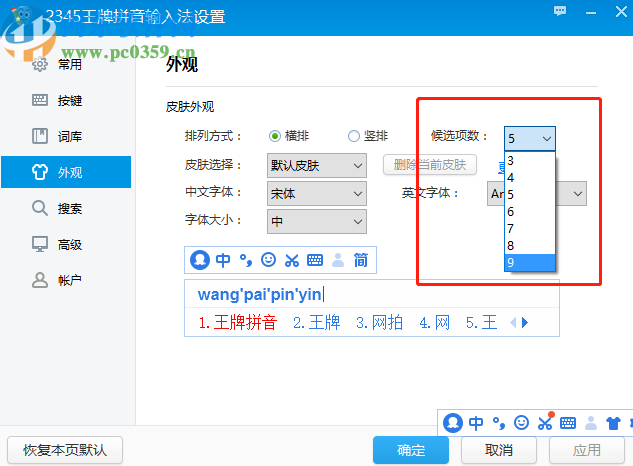Collapse the 候选项数 combo box

point(530,139)
